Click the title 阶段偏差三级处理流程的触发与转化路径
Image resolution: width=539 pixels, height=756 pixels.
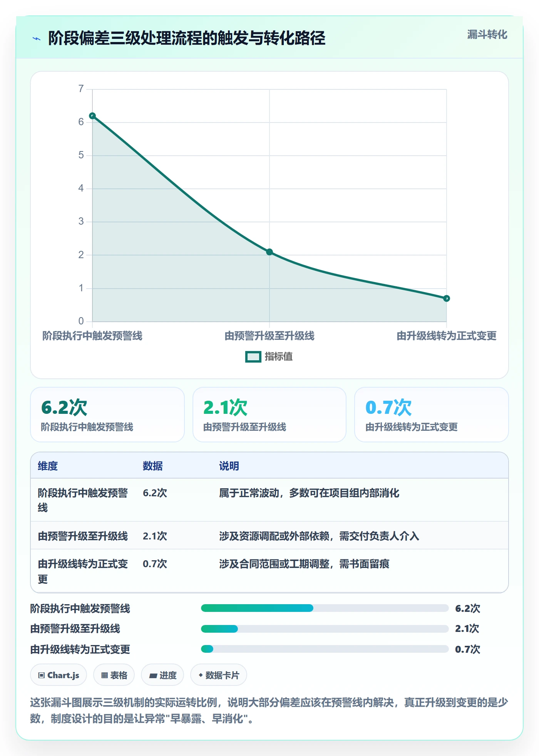pos(187,38)
